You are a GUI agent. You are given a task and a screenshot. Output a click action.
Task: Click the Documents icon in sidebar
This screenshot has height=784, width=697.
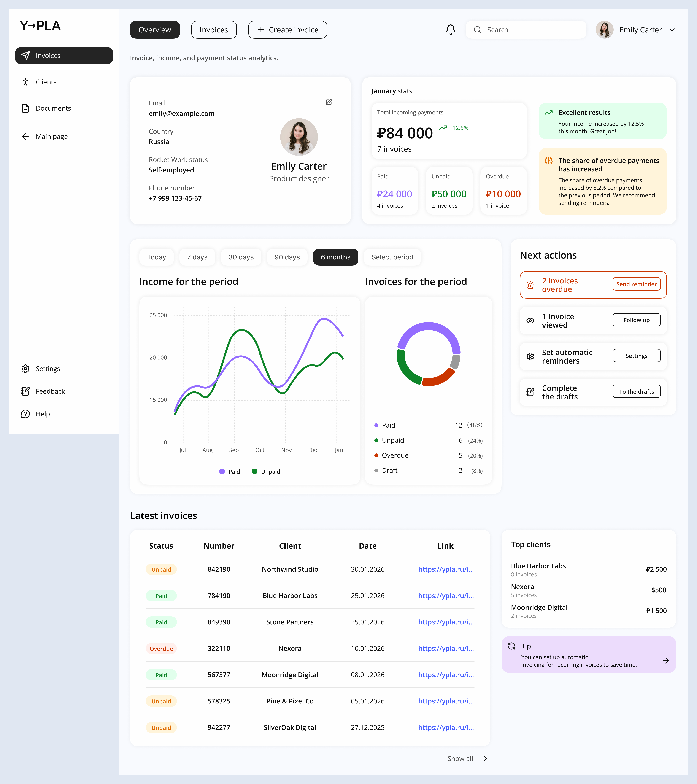(25, 108)
